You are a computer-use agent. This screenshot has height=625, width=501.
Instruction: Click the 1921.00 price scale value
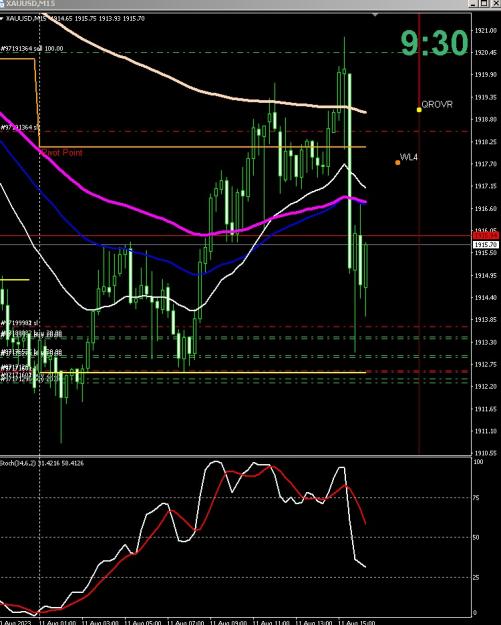[485, 31]
